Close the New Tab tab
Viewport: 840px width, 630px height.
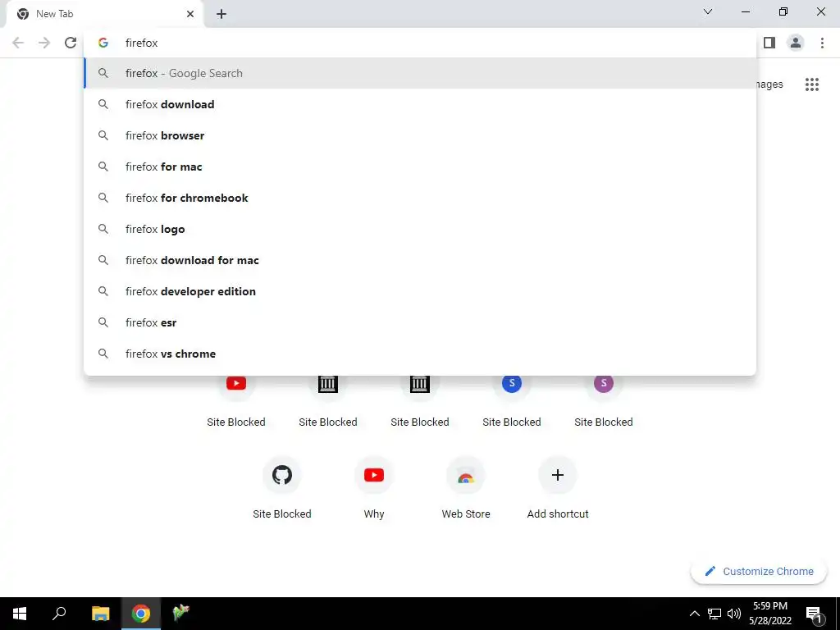click(190, 14)
